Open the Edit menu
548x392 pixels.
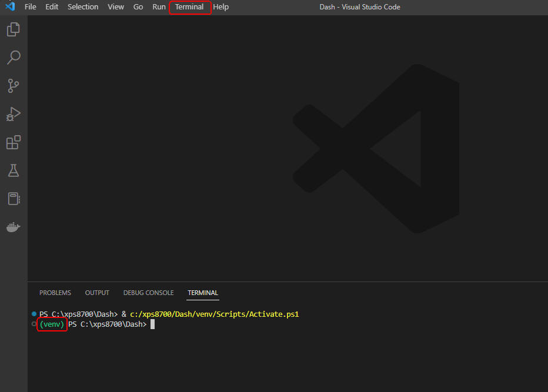(52, 7)
